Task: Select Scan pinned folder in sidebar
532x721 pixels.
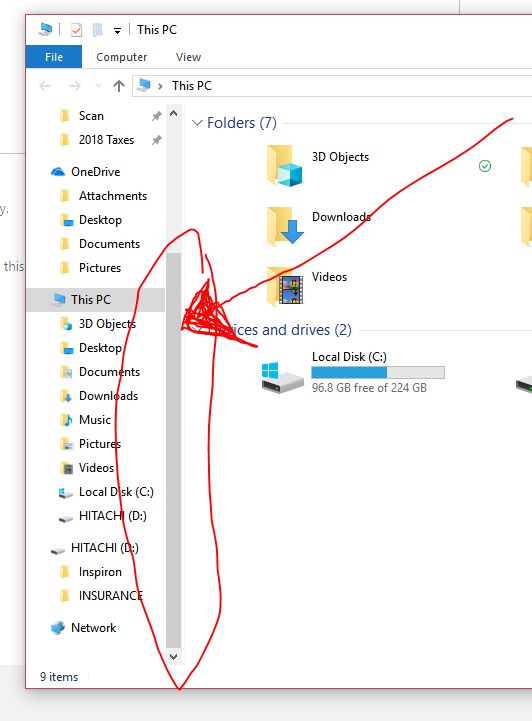Action: point(91,116)
